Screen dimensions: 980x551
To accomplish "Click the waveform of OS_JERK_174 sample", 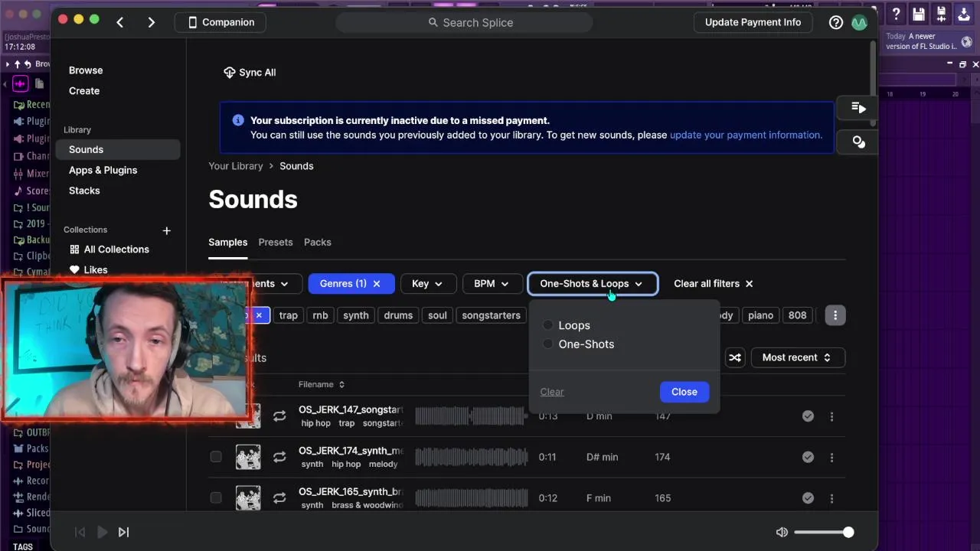I will tap(472, 457).
